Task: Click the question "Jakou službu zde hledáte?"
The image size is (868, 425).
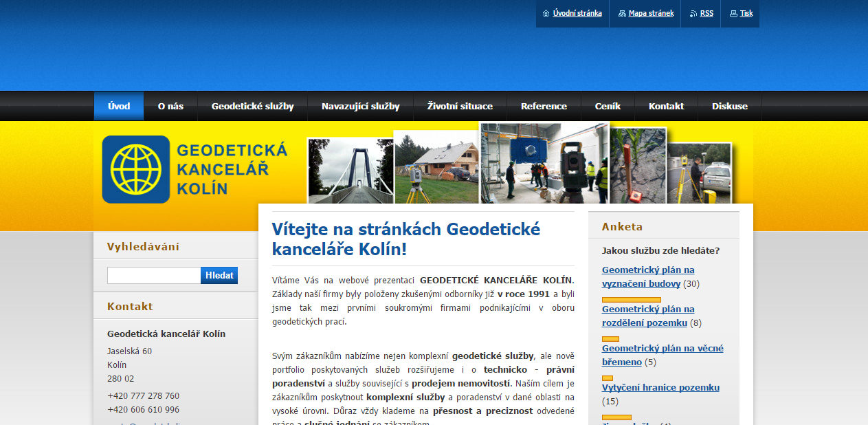Action: 661,250
